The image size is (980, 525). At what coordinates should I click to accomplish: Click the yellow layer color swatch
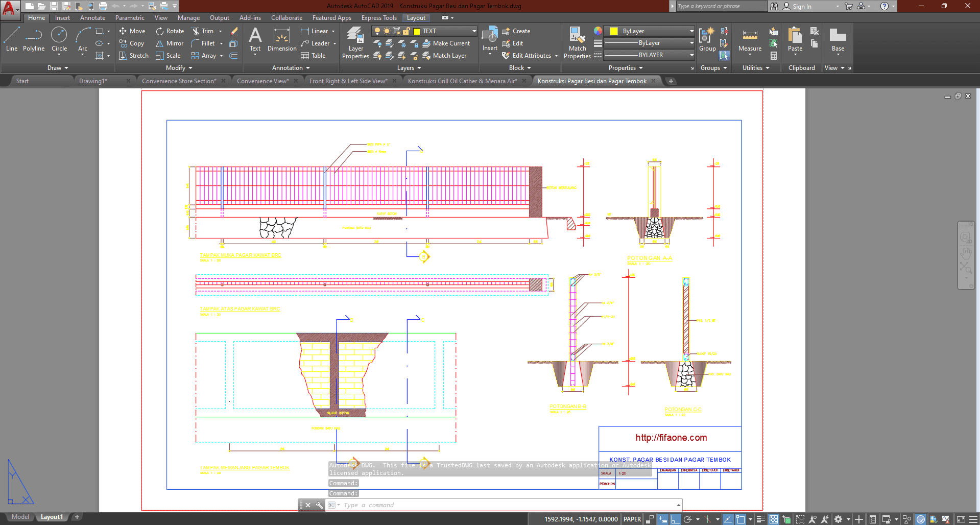tap(416, 31)
